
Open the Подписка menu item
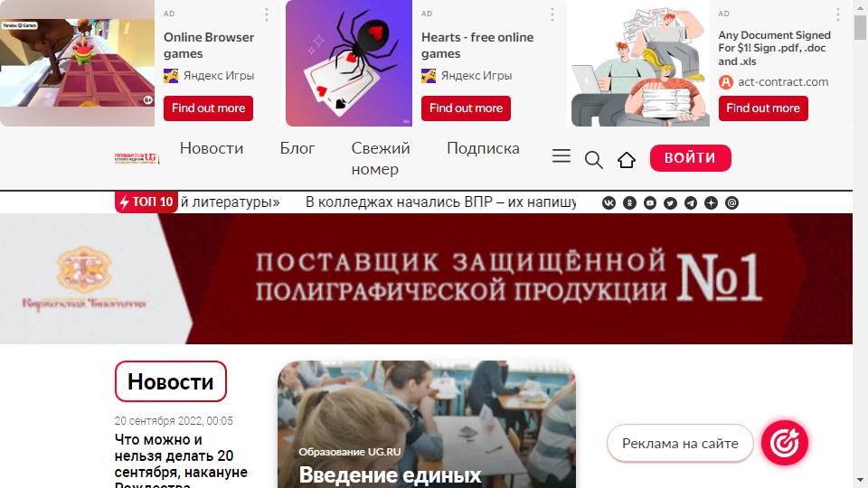coord(483,148)
